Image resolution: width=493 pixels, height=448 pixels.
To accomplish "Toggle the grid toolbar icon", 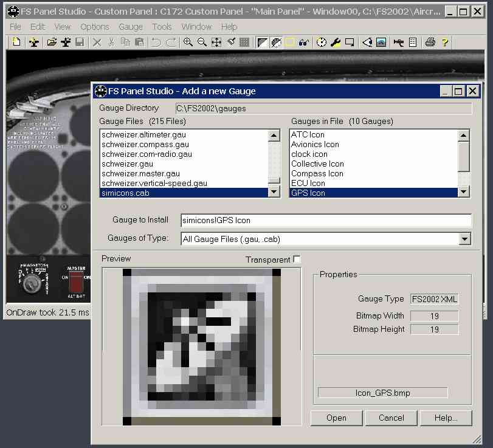I will coord(244,42).
